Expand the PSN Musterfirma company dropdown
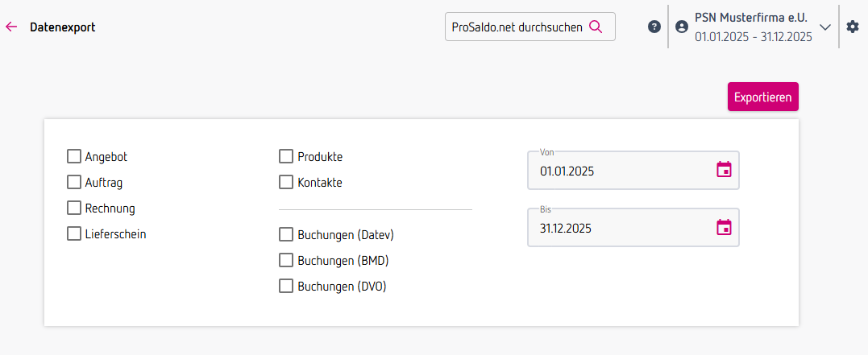Viewport: 868px width, 355px height. pyautogui.click(x=824, y=27)
